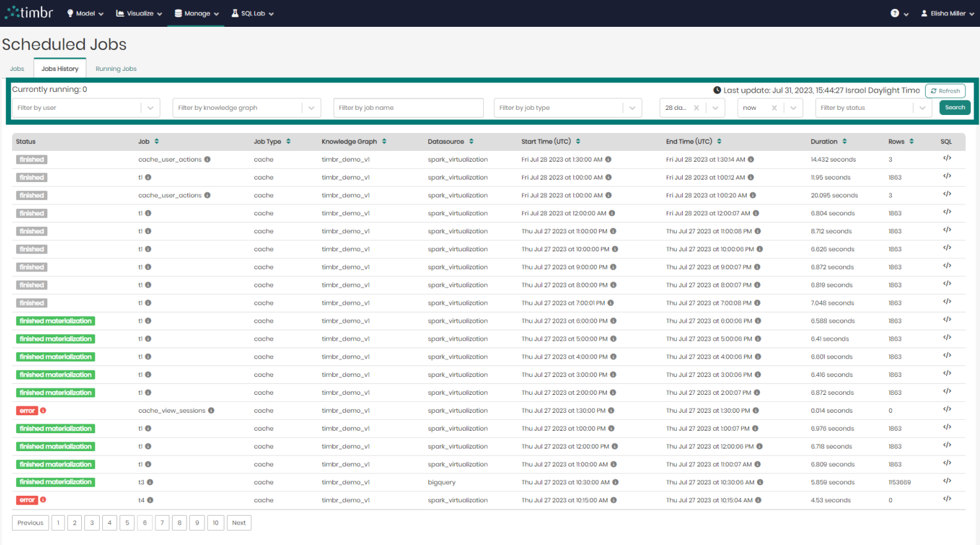The image size is (980, 545).
Task: Click the Filter by job name field
Action: click(x=408, y=107)
